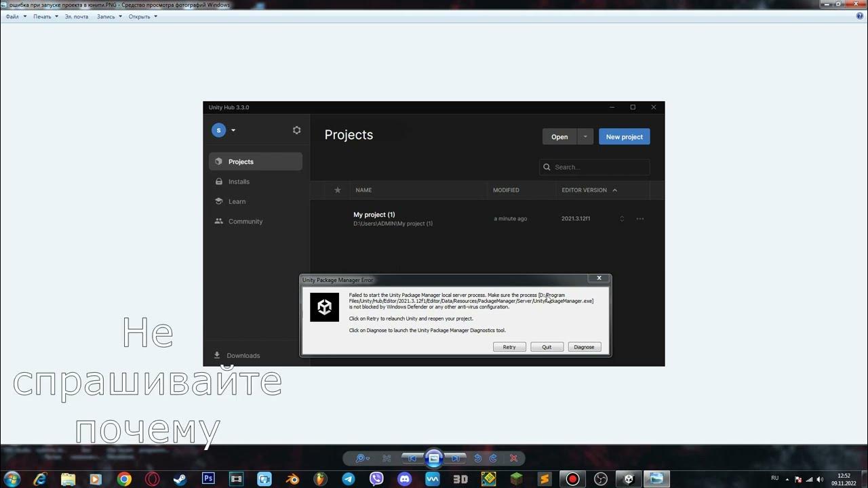The image size is (868, 488).
Task: Open Viber from taskbar
Action: coord(376,479)
